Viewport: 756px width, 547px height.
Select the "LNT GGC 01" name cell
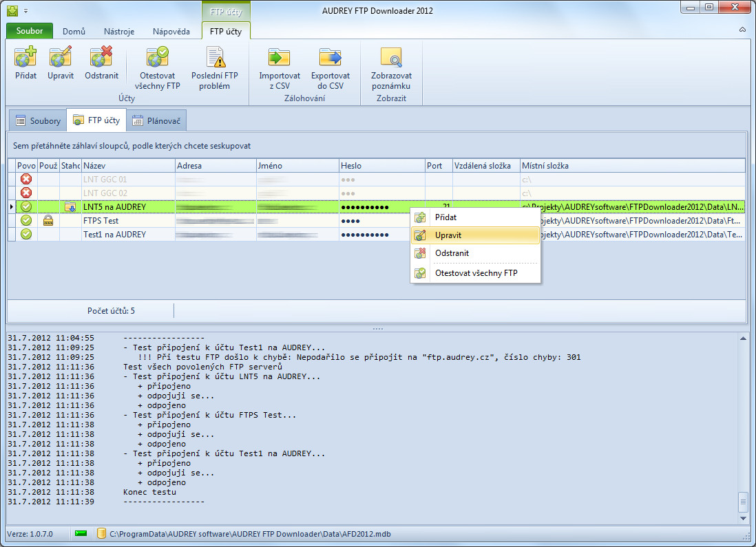[x=128, y=180]
